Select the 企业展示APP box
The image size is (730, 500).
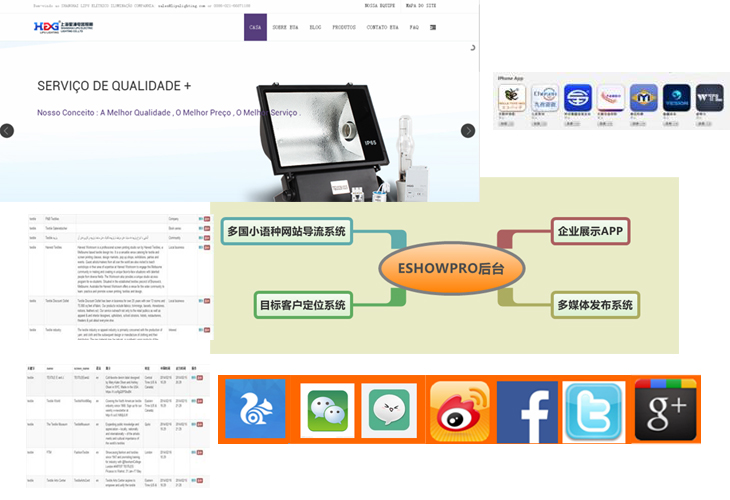tap(590, 232)
